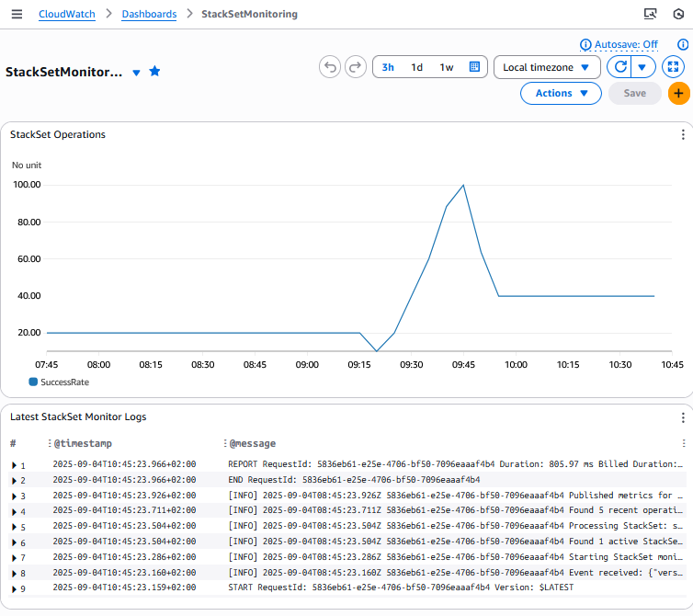Image resolution: width=693 pixels, height=616 pixels.
Task: Click the redo arrow button
Action: 355,67
